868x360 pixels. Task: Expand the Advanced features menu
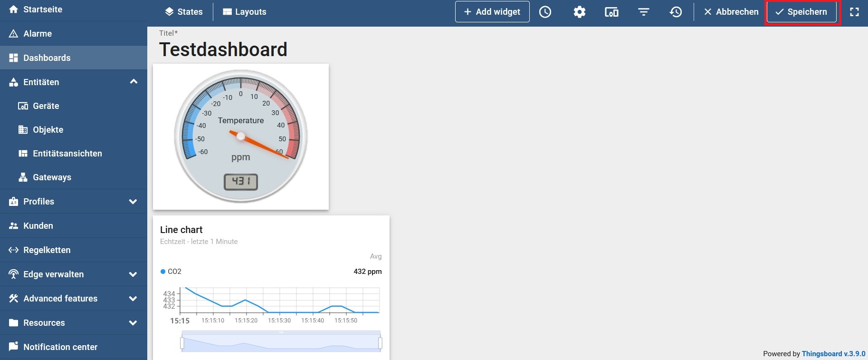point(133,299)
